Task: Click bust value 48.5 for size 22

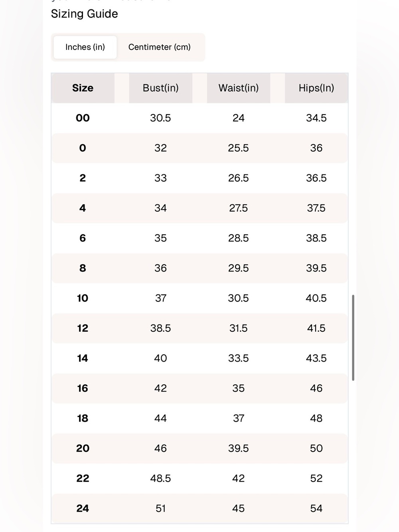Action: [160, 478]
